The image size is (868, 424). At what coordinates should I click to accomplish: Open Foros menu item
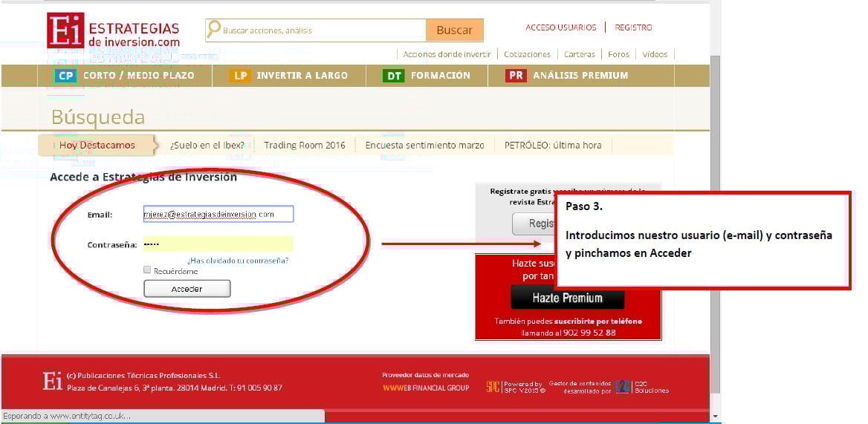pos(618,54)
